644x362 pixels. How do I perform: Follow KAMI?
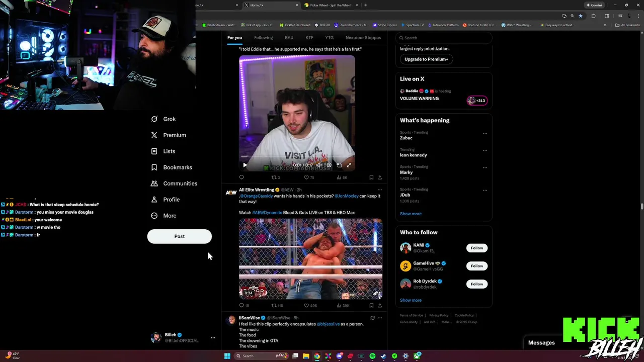[476, 248]
